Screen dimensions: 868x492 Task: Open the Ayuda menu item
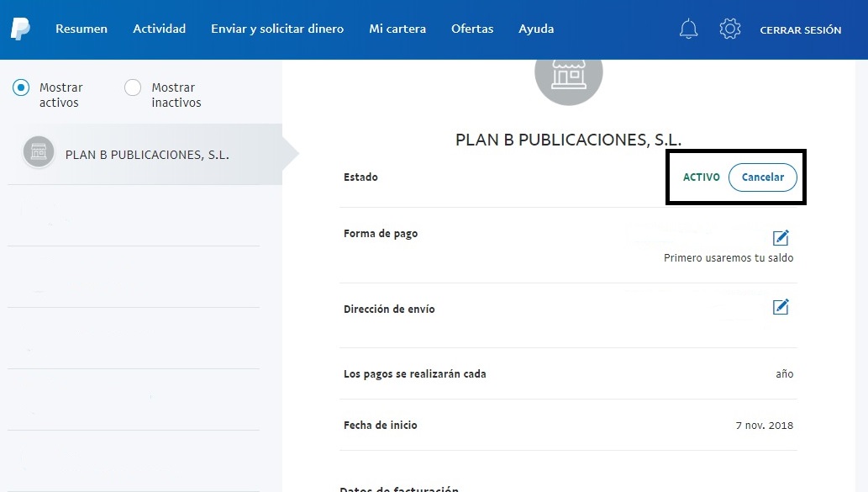click(x=536, y=29)
